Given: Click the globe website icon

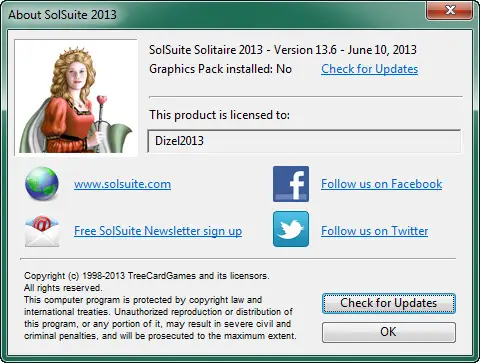Looking at the screenshot, I should tap(42, 184).
